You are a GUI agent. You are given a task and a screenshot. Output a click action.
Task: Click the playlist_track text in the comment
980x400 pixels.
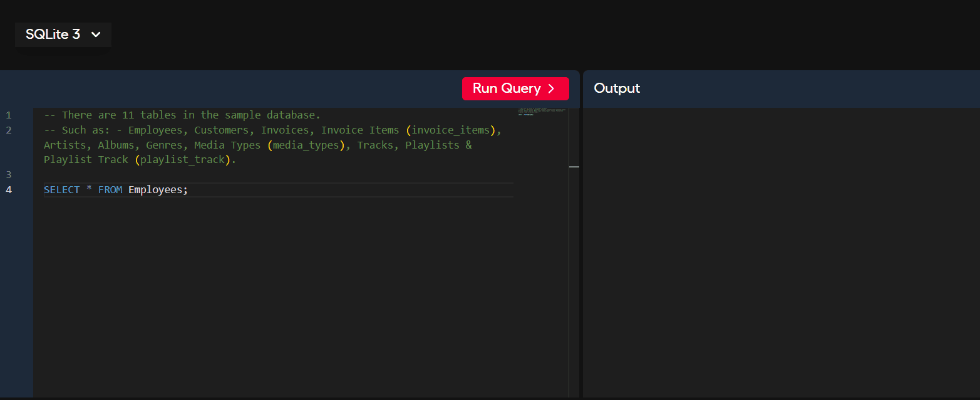182,160
